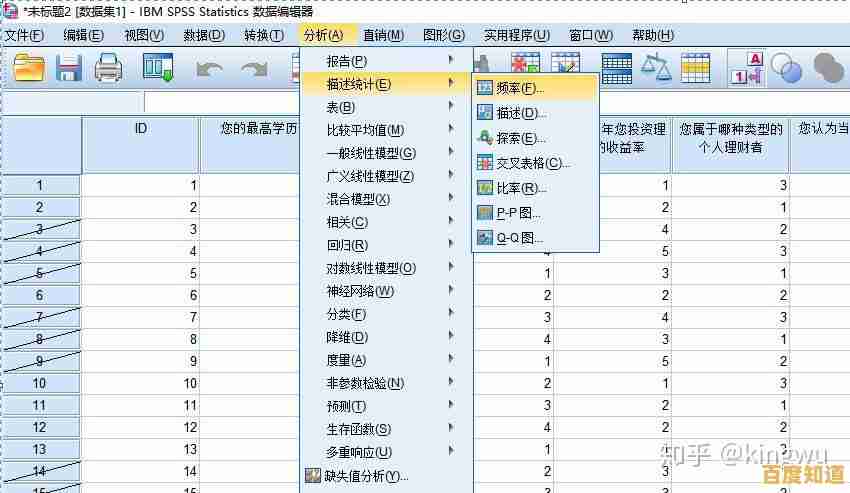Select the 分类(F) menu item

point(386,314)
